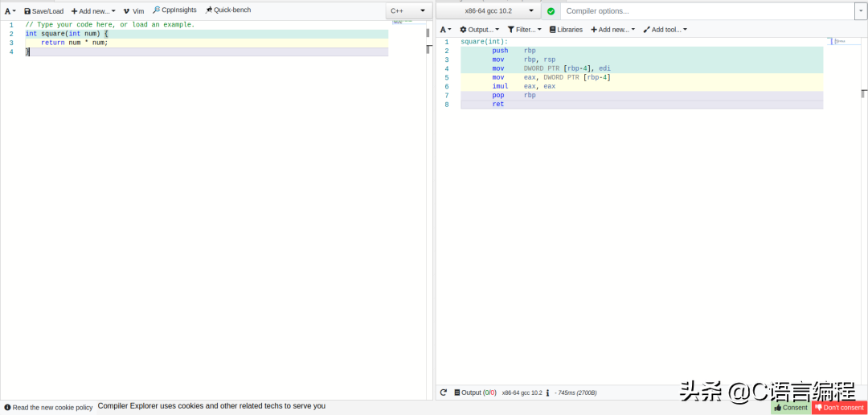Open the Filter... menu
Viewport: 868px width, 415px height.
click(x=524, y=30)
